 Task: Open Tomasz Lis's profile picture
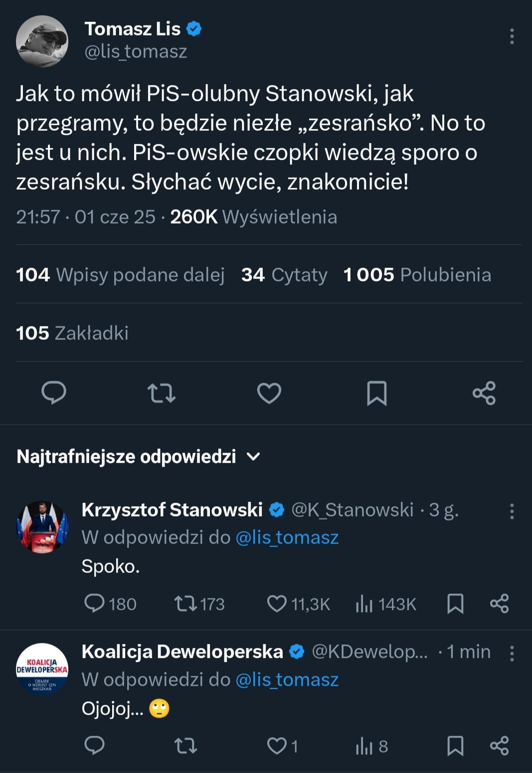42,41
